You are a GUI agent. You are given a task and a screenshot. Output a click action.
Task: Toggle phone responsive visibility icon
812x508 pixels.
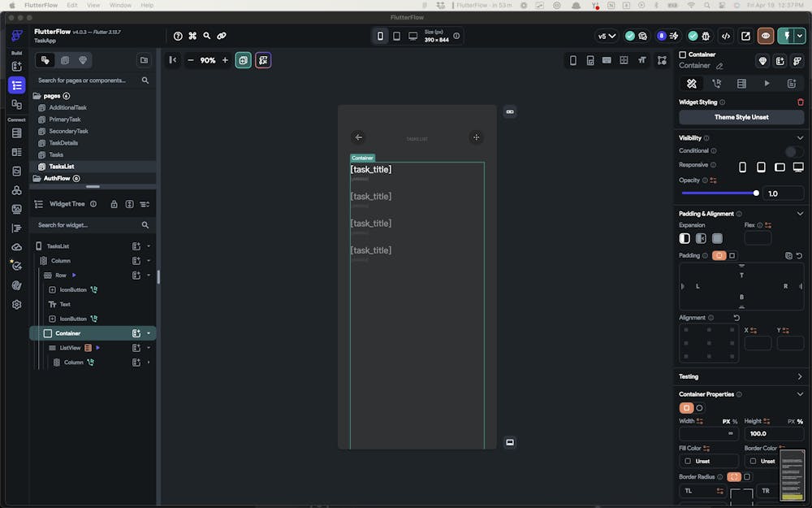(x=742, y=167)
